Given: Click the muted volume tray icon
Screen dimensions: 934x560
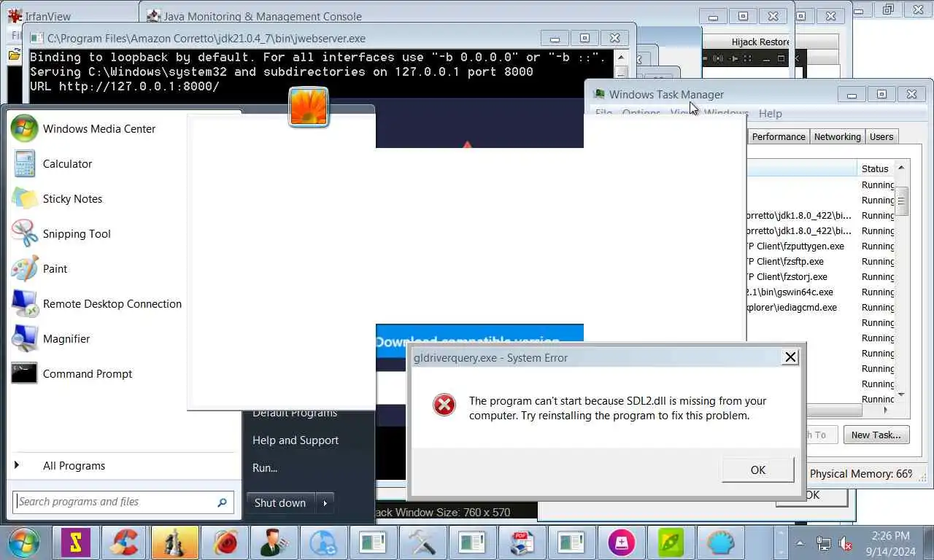Looking at the screenshot, I should point(846,543).
